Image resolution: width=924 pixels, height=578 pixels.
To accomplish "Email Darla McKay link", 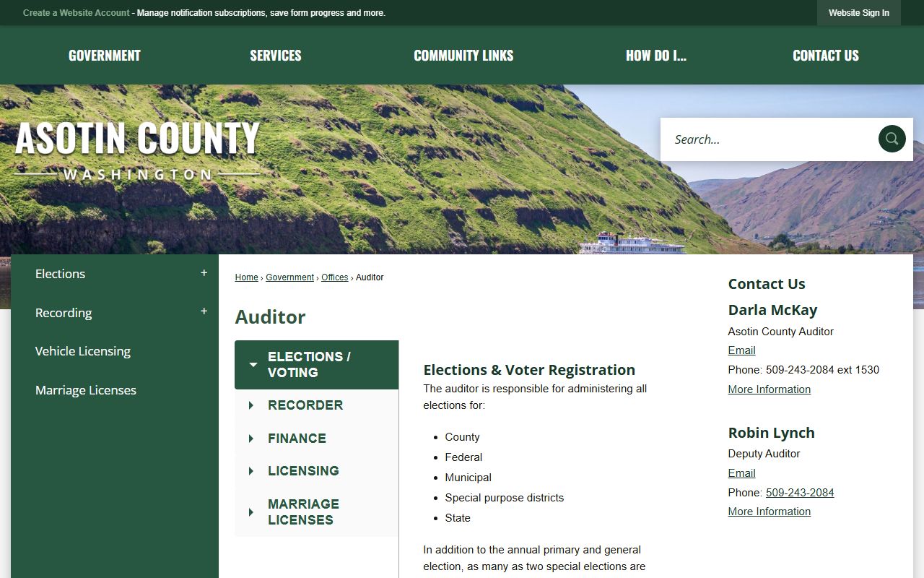I will tap(741, 350).
